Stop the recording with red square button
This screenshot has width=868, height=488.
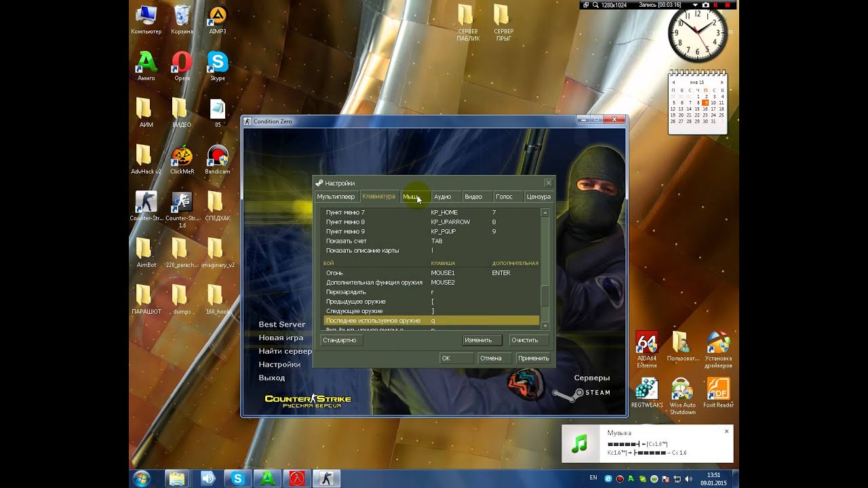[x=727, y=5]
